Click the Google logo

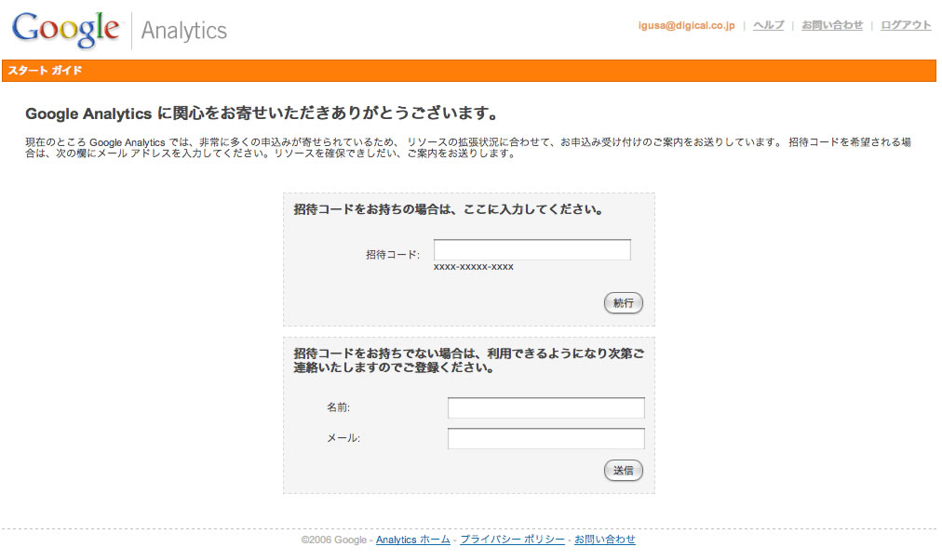(x=65, y=30)
